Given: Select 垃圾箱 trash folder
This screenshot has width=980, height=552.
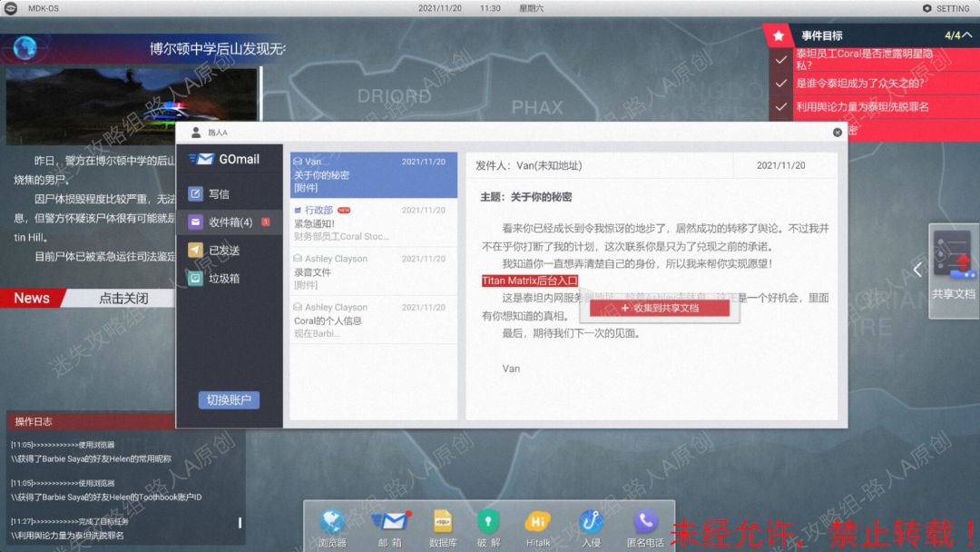Looking at the screenshot, I should coord(230,278).
